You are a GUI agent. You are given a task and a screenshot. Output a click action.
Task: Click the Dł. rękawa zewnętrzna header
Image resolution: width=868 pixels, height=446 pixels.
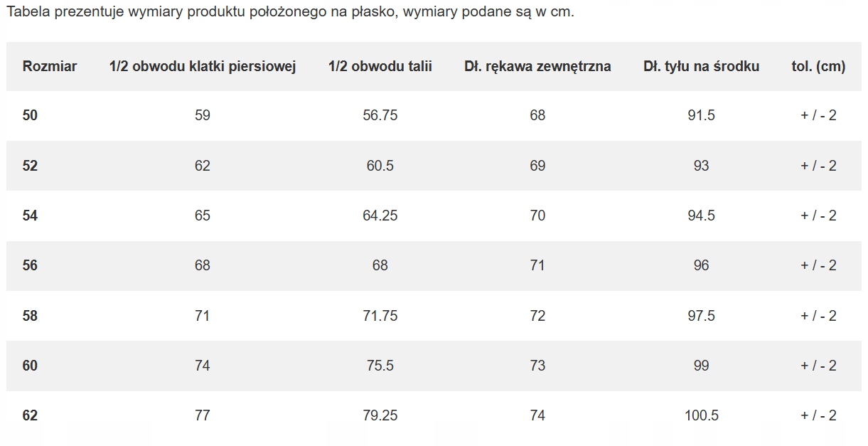click(x=537, y=66)
